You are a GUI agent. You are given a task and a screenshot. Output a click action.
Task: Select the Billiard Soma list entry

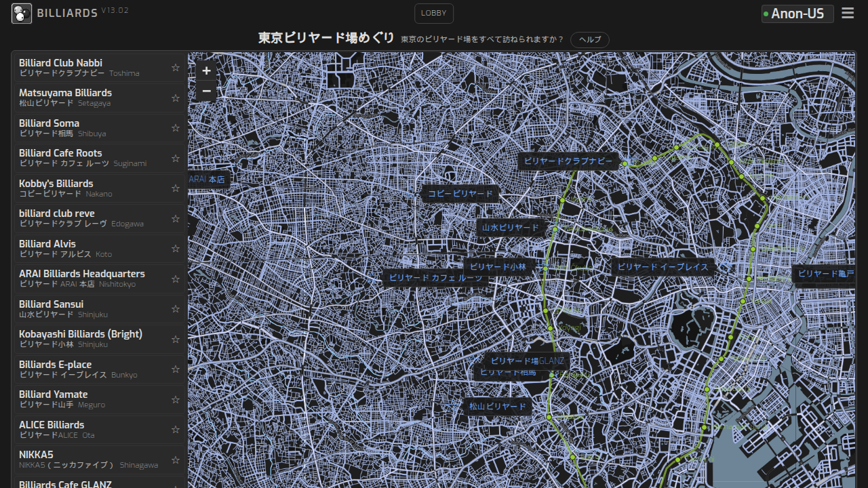pyautogui.click(x=100, y=128)
